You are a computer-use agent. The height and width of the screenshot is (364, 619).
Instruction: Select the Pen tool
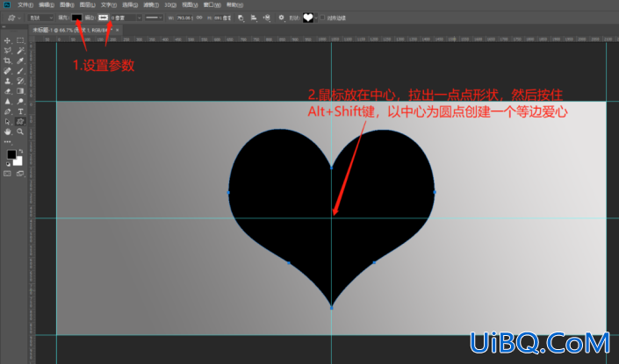tap(7, 111)
